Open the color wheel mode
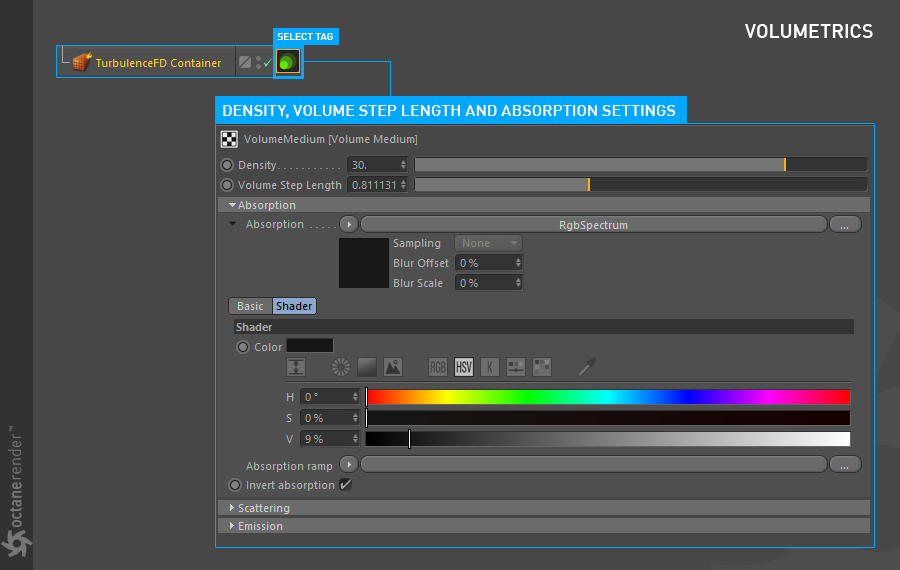The width and height of the screenshot is (900, 570). pos(340,367)
